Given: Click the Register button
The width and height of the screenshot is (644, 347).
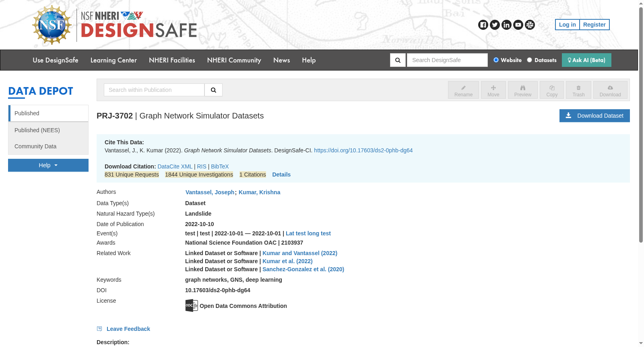Looking at the screenshot, I should [x=594, y=25].
